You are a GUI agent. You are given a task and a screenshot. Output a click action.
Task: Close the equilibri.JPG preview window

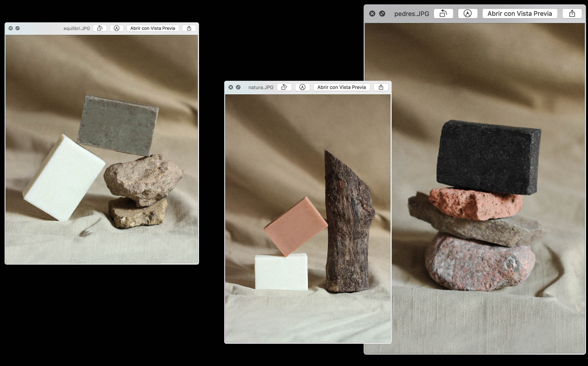[x=11, y=28]
